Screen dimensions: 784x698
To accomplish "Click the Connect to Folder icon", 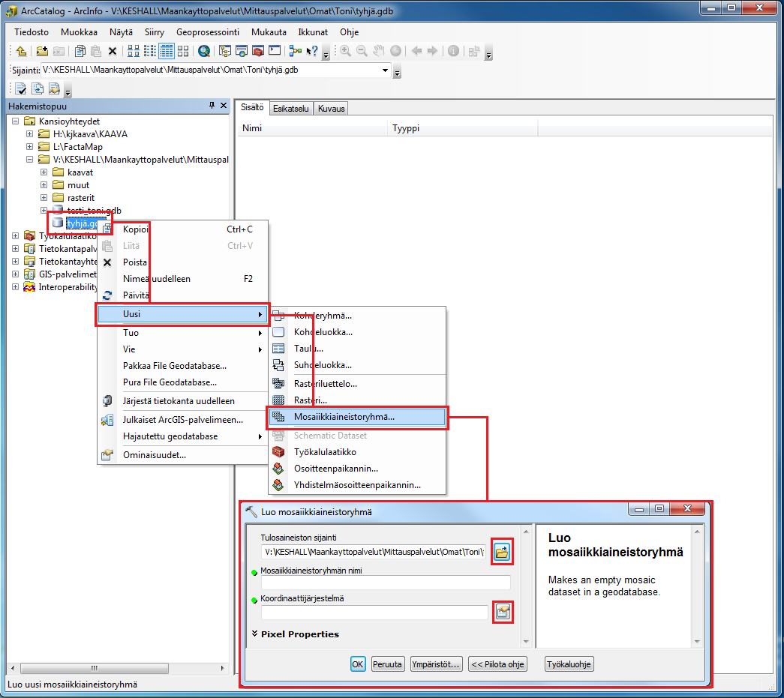I will point(42,50).
